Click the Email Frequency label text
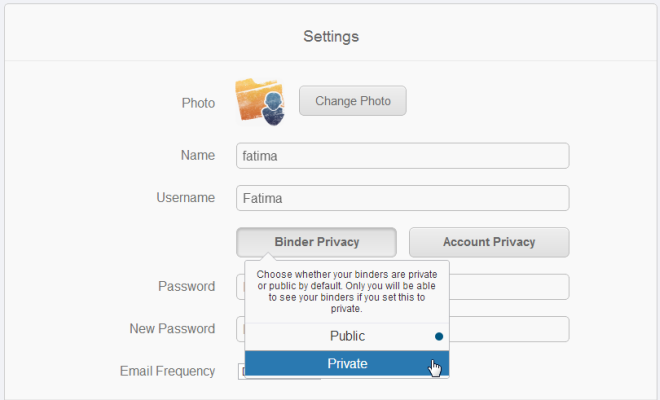The height and width of the screenshot is (400, 660). coord(168,371)
